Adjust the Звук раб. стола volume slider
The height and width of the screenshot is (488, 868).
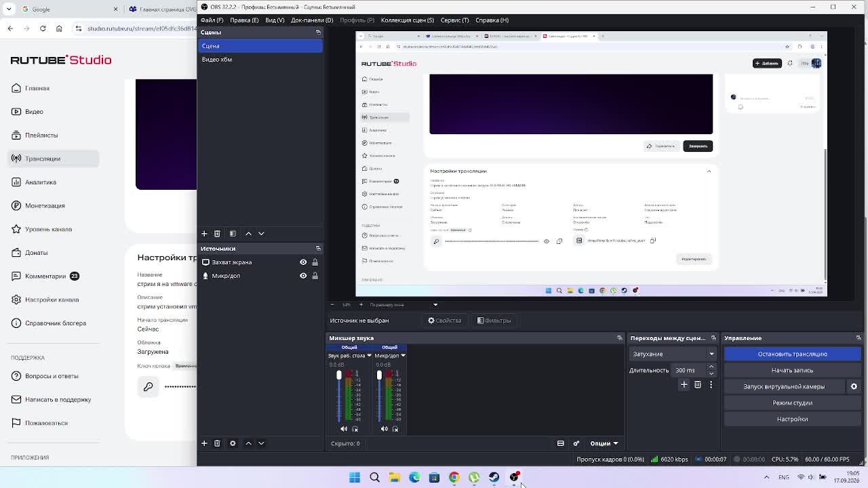point(339,396)
